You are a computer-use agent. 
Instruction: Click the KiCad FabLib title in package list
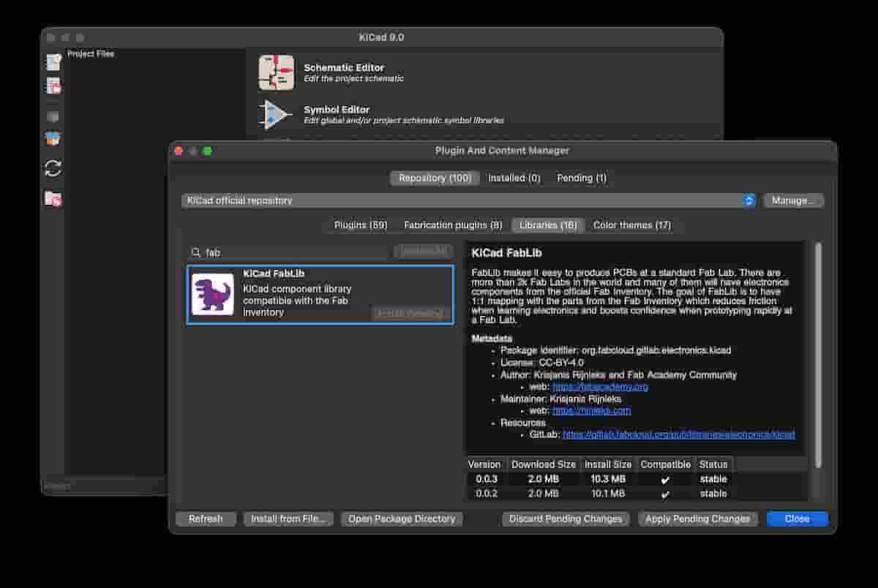[273, 274]
